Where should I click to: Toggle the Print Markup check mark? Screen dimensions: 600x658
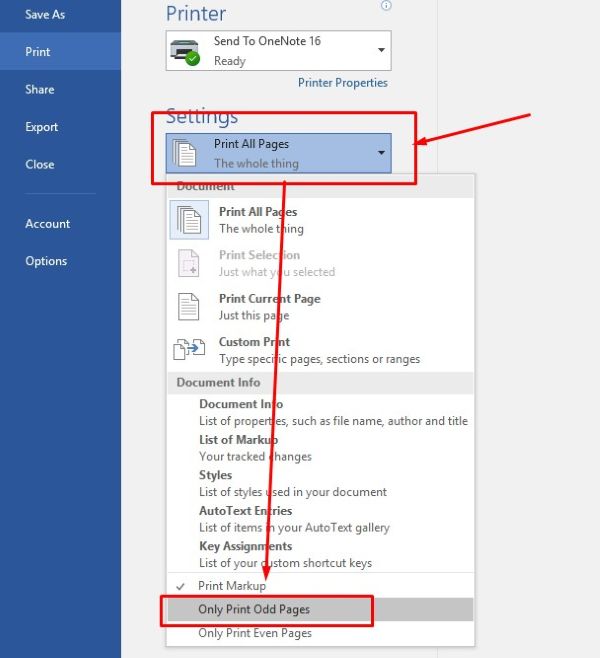tap(180, 586)
